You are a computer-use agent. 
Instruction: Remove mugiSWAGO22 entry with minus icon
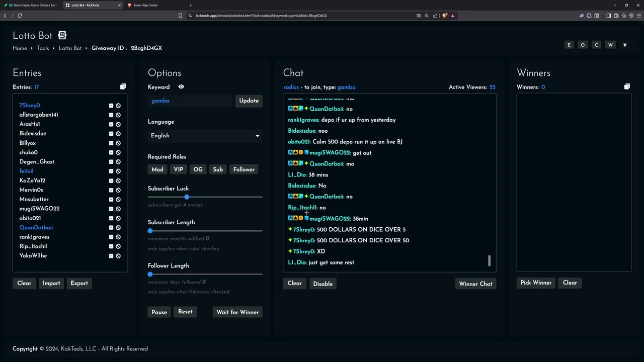(x=111, y=209)
